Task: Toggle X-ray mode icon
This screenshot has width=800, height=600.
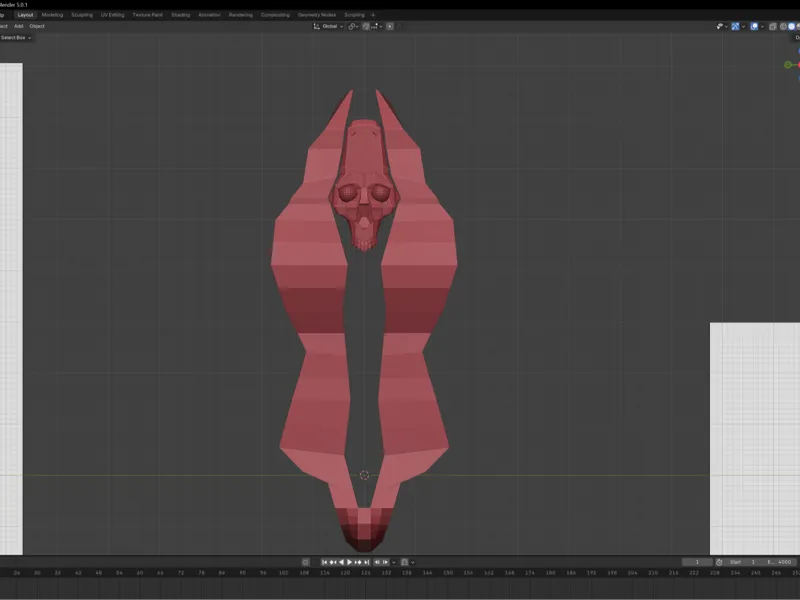Action: click(773, 27)
